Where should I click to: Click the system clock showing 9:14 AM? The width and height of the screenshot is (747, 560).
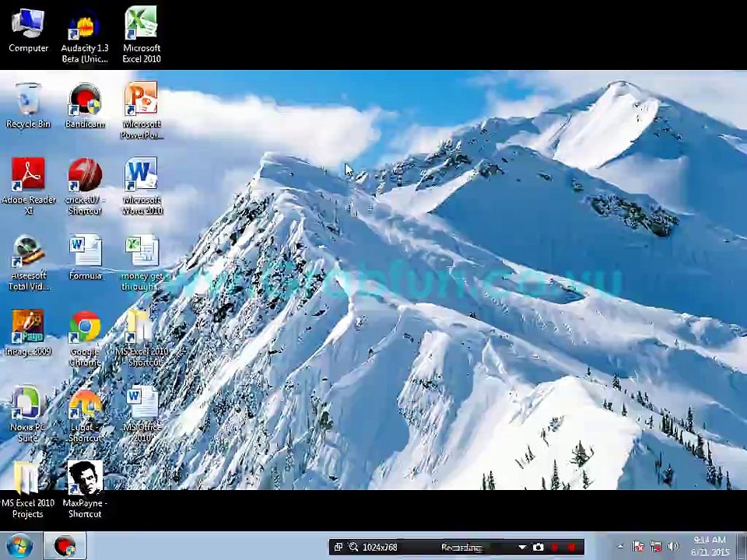tap(710, 546)
